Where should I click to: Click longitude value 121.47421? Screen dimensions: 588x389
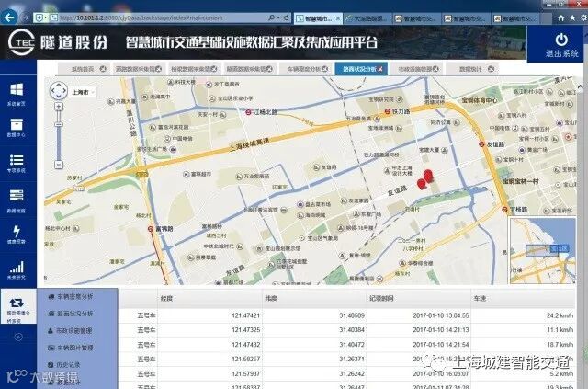(x=245, y=315)
